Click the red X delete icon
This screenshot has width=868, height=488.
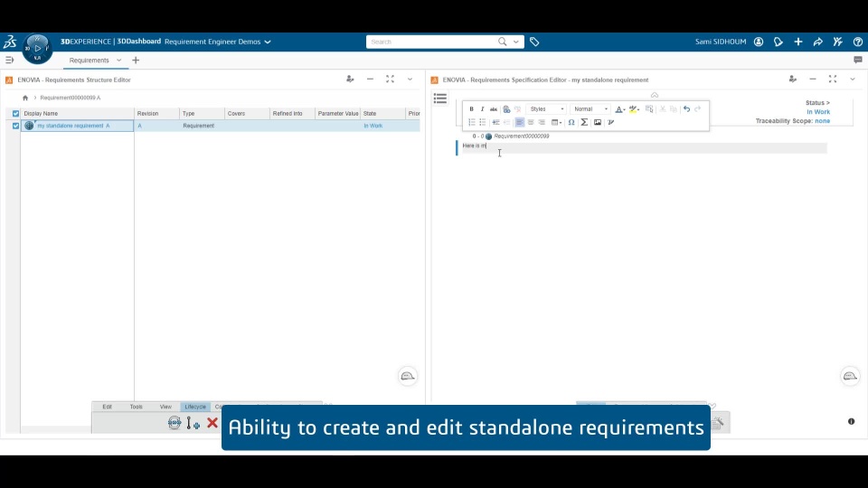212,423
